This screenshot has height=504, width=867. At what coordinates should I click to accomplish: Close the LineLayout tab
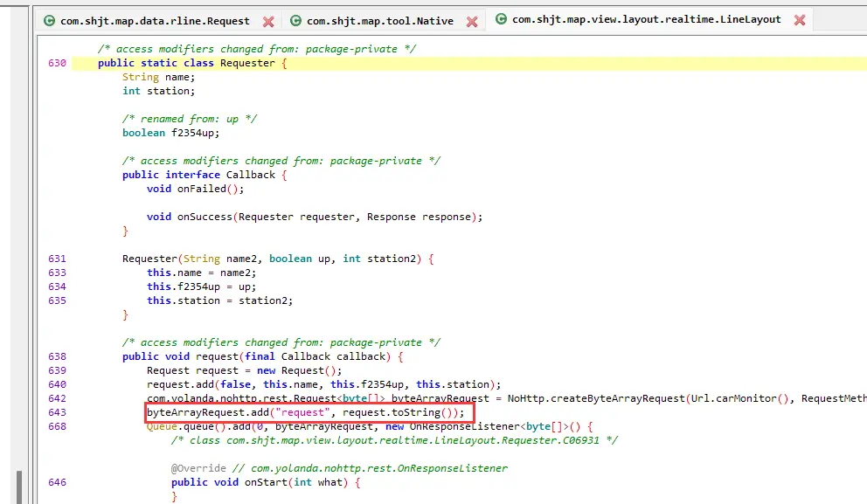[800, 20]
